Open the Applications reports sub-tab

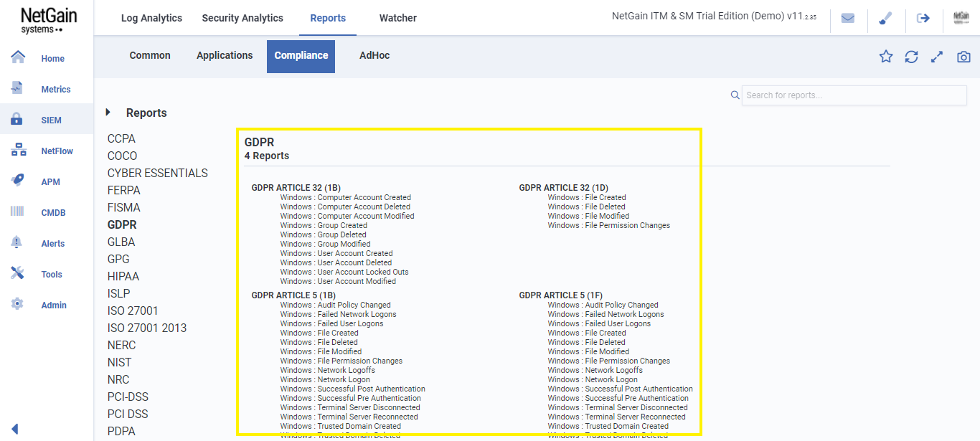225,55
